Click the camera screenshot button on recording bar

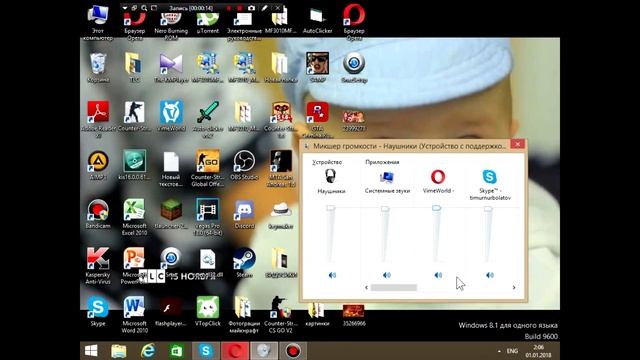tap(251, 8)
